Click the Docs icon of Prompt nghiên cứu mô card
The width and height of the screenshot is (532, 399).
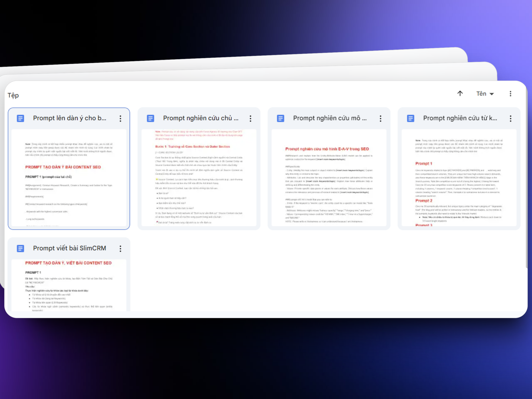coord(281,118)
